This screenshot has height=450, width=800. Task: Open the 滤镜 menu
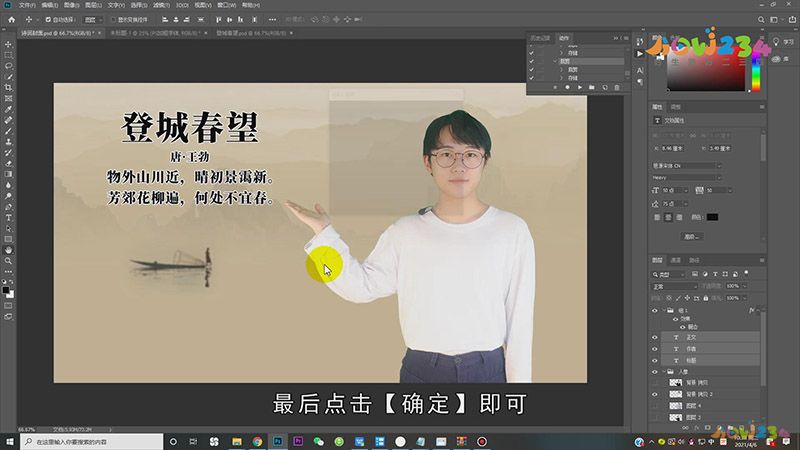[x=161, y=5]
